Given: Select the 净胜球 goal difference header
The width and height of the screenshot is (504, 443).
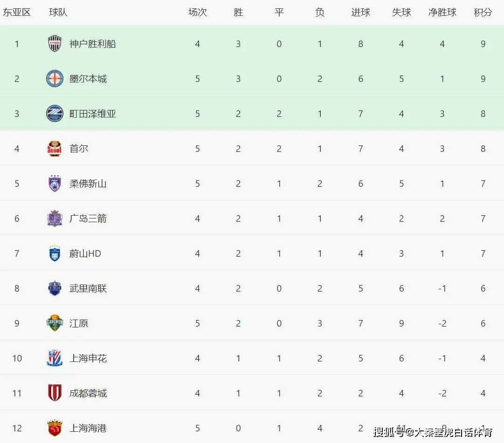Looking at the screenshot, I should coord(442,13).
